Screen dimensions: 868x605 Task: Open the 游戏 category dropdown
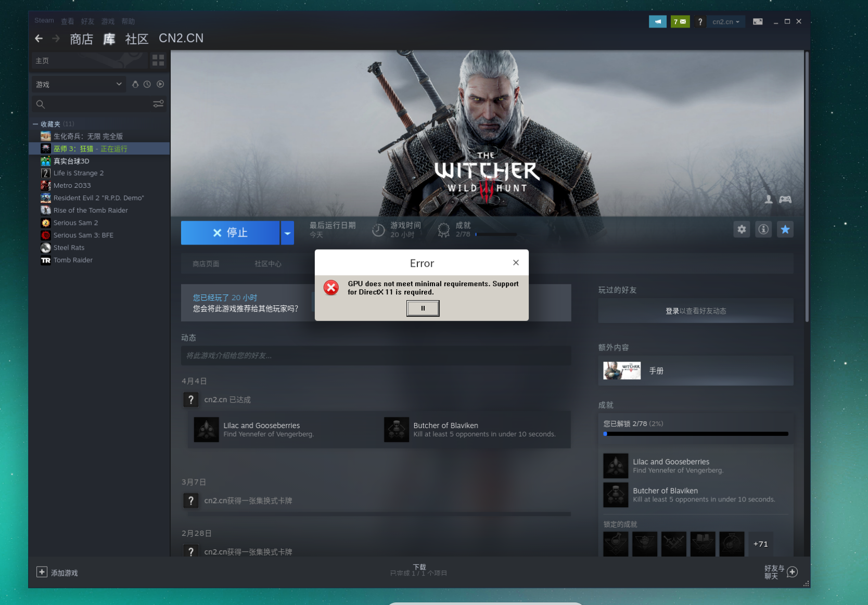[x=78, y=84]
